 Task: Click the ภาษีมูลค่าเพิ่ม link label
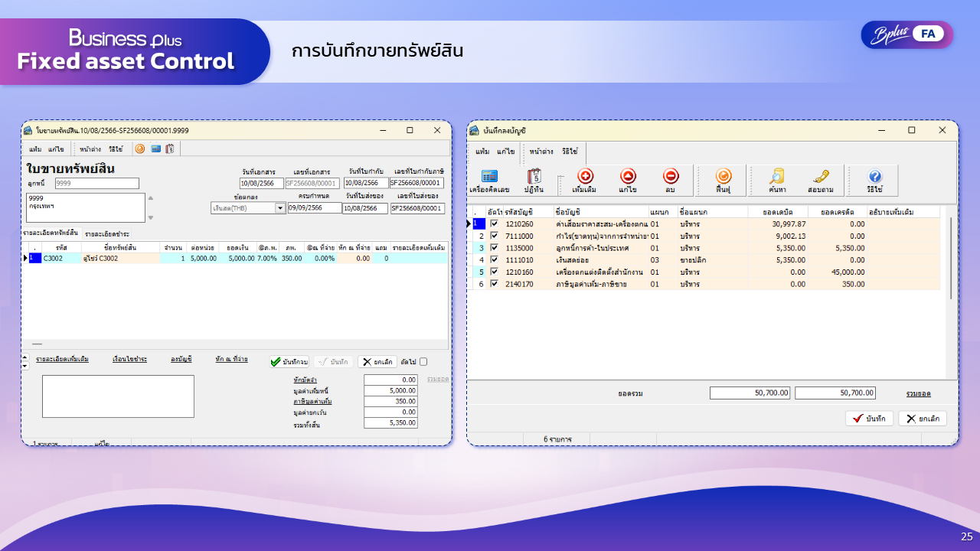(x=312, y=401)
